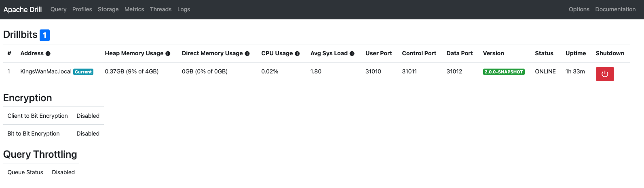644x188 pixels.
Task: Click the ONLINE status text
Action: pos(545,71)
